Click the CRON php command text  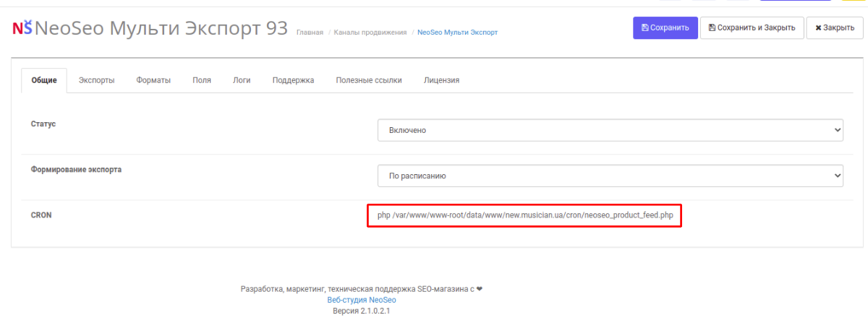(x=524, y=215)
